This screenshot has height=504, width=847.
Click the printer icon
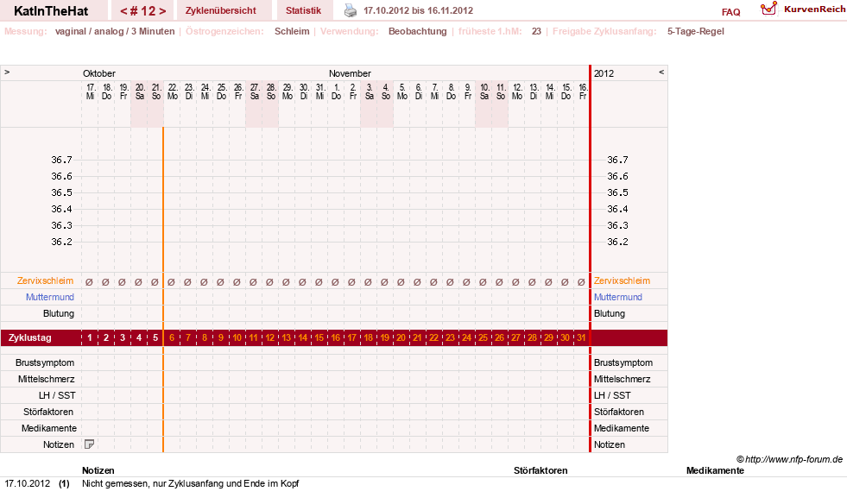[x=351, y=10]
